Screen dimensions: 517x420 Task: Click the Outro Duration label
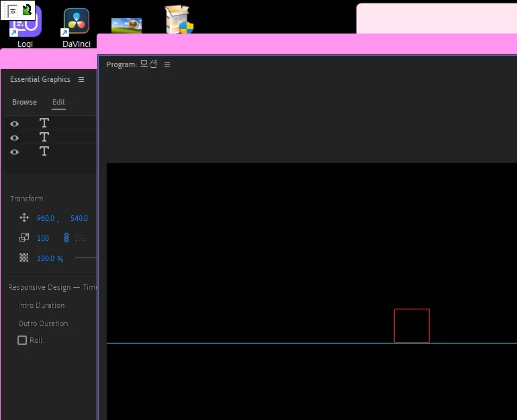click(43, 323)
